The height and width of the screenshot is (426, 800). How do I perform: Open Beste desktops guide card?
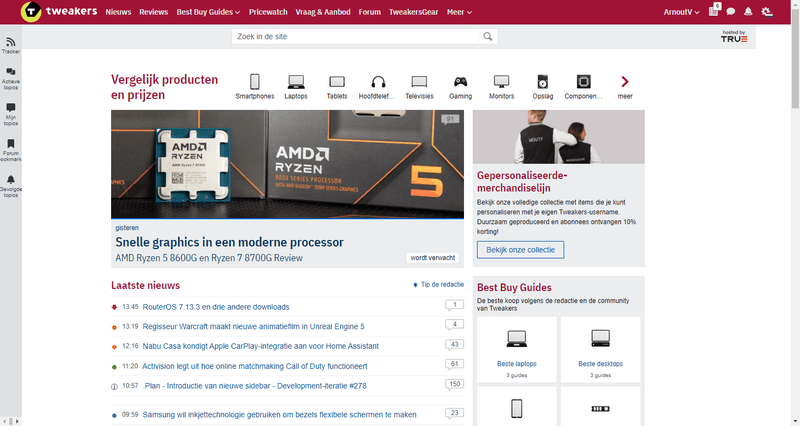click(x=601, y=349)
